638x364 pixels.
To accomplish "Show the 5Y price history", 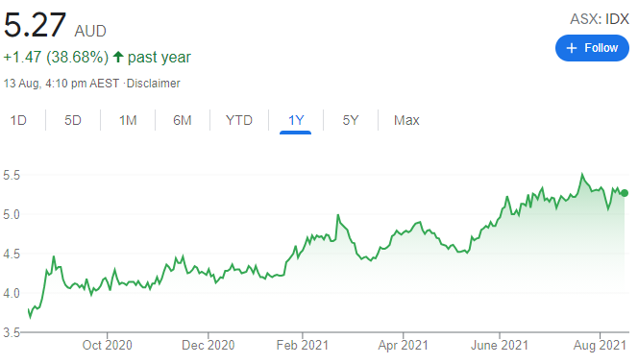I will click(x=351, y=120).
